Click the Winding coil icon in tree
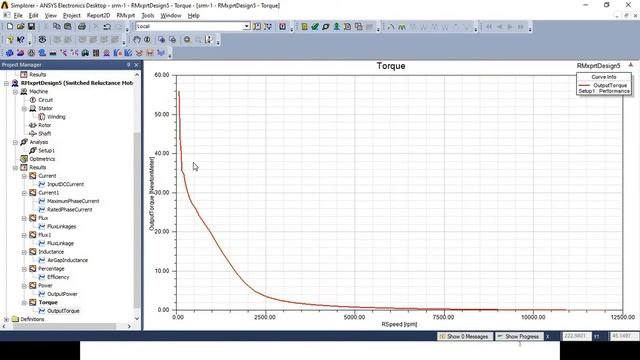The image size is (640, 360). point(42,117)
